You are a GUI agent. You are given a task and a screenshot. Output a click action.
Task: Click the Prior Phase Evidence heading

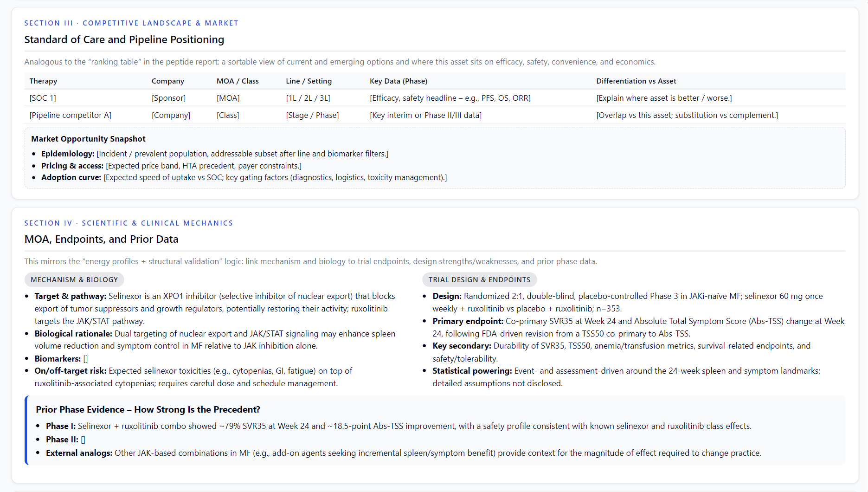tap(148, 409)
